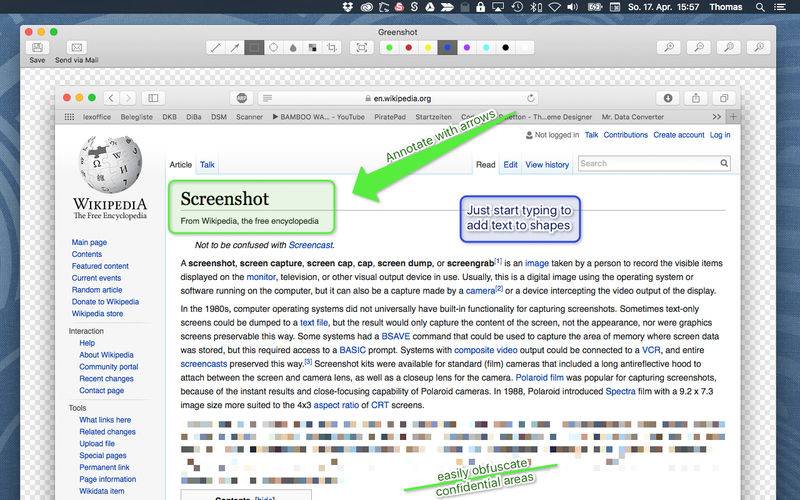800x500 pixels.
Task: Pick the blue color swatch
Action: click(447, 47)
